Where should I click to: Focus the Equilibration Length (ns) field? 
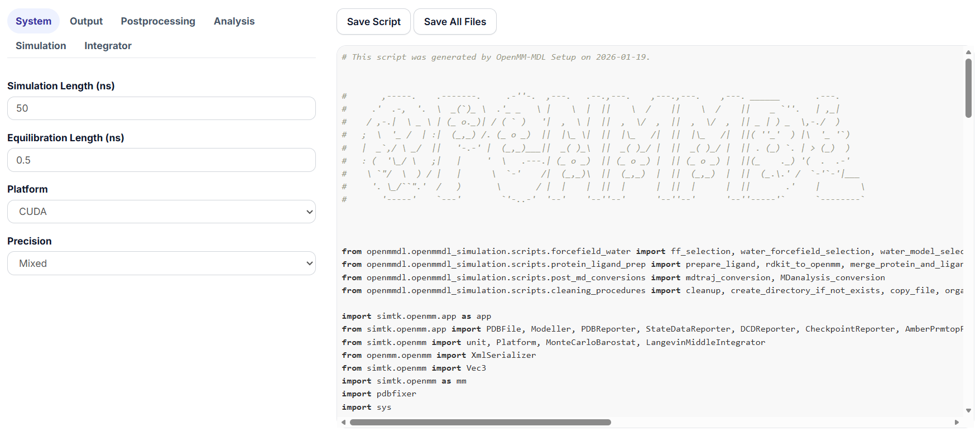point(161,160)
